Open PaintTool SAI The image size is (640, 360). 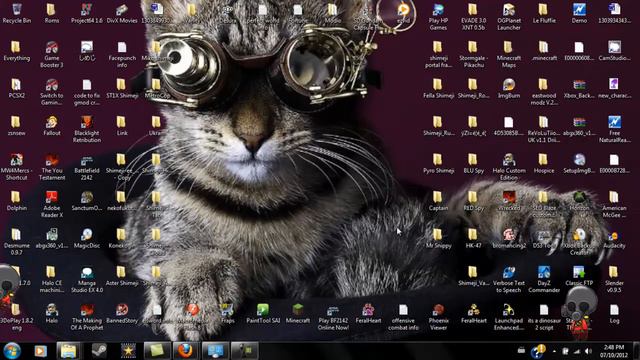263,313
